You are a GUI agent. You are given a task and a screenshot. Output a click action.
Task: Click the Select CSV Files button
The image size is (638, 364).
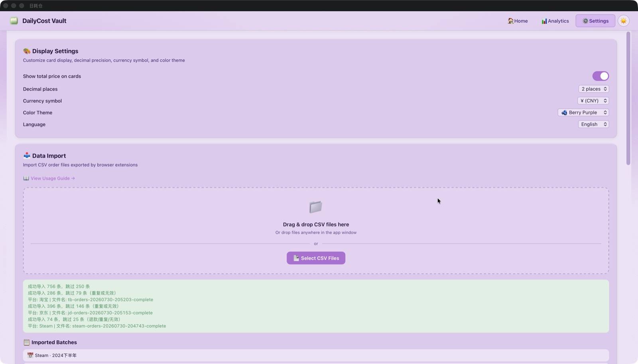point(316,258)
